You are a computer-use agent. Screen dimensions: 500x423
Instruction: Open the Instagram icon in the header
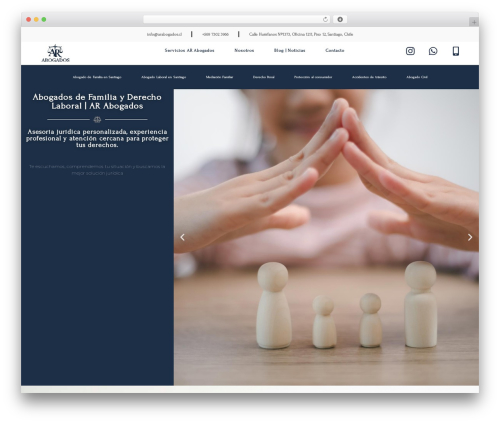410,51
